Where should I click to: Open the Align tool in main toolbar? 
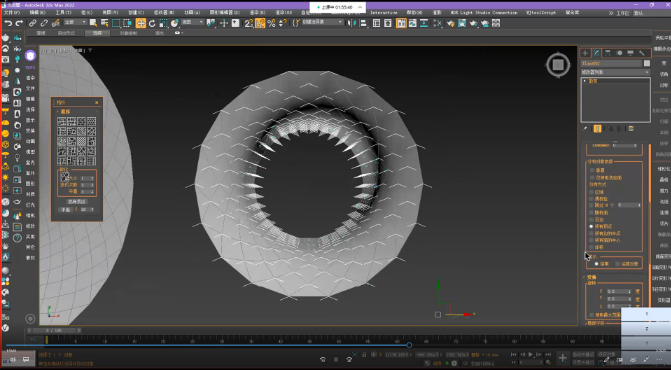pos(363,23)
